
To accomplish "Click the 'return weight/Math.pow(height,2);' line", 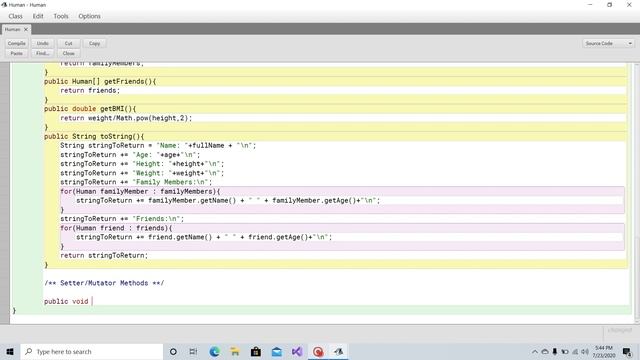I will pyautogui.click(x=126, y=118).
